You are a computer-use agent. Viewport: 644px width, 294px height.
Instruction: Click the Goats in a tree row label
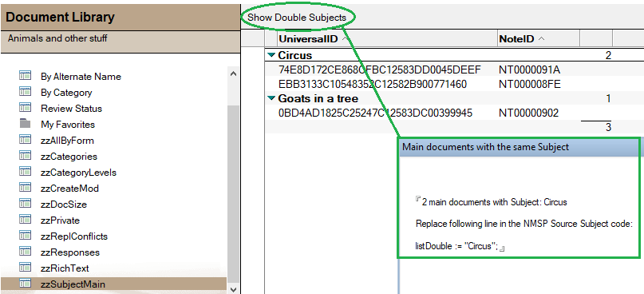click(x=318, y=99)
